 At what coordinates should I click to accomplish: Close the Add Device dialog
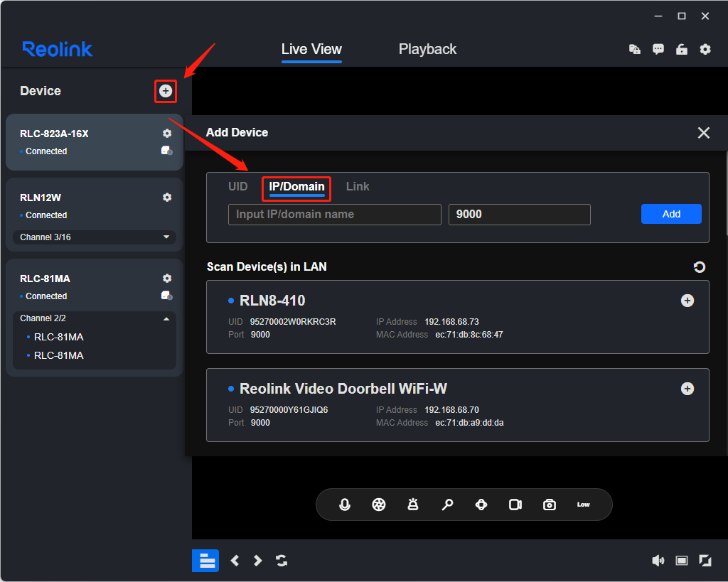703,133
